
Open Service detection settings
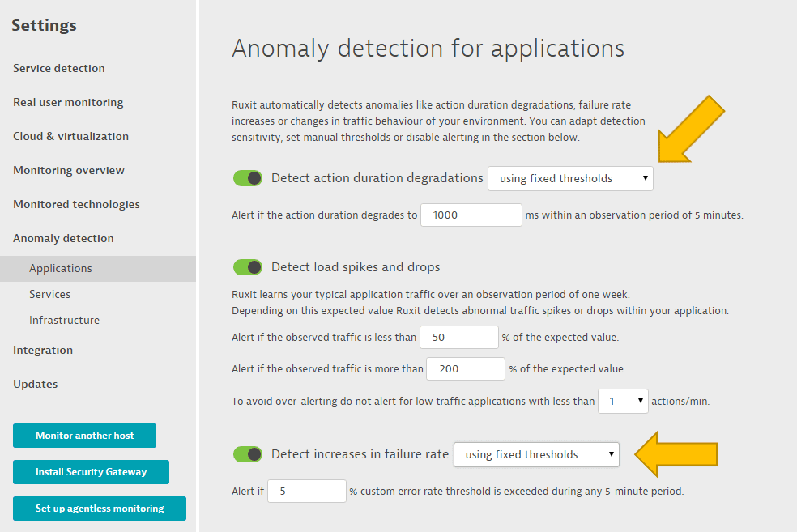pyautogui.click(x=59, y=68)
